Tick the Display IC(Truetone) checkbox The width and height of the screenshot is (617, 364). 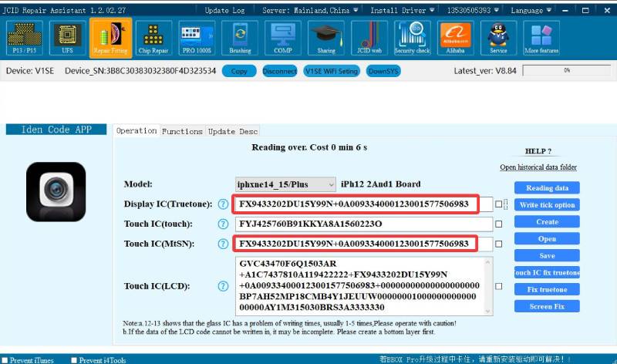(498, 204)
